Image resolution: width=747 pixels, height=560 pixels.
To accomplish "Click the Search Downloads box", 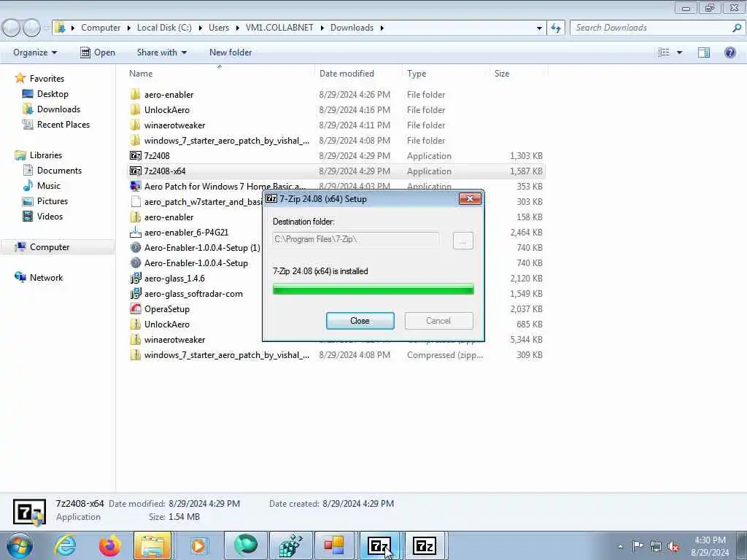I will click(x=657, y=28).
